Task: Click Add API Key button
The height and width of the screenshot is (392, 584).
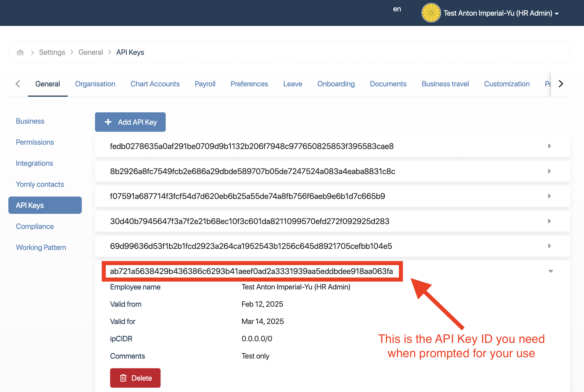Action: pos(130,122)
